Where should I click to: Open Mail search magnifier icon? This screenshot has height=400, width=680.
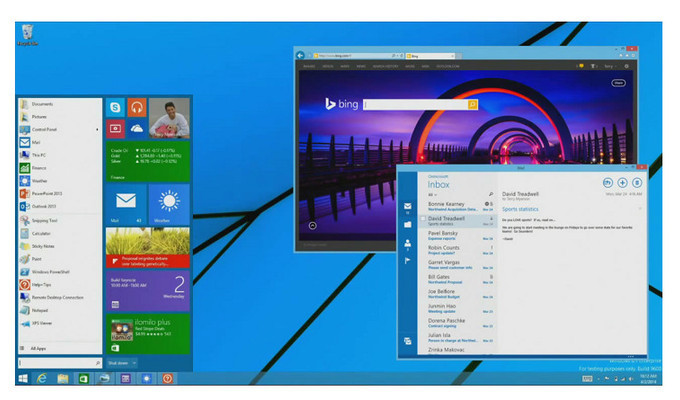490,194
